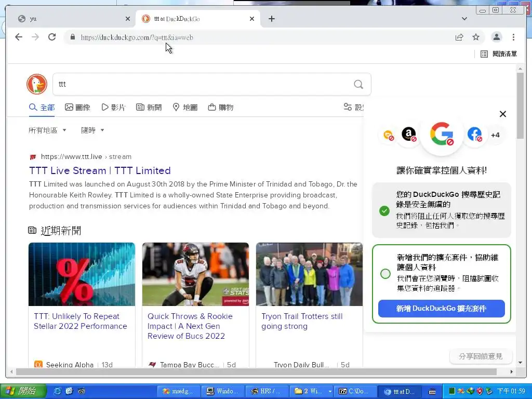Open the TTT Live Stream result link
Image resolution: width=532 pixels, height=399 pixels.
tap(100, 170)
